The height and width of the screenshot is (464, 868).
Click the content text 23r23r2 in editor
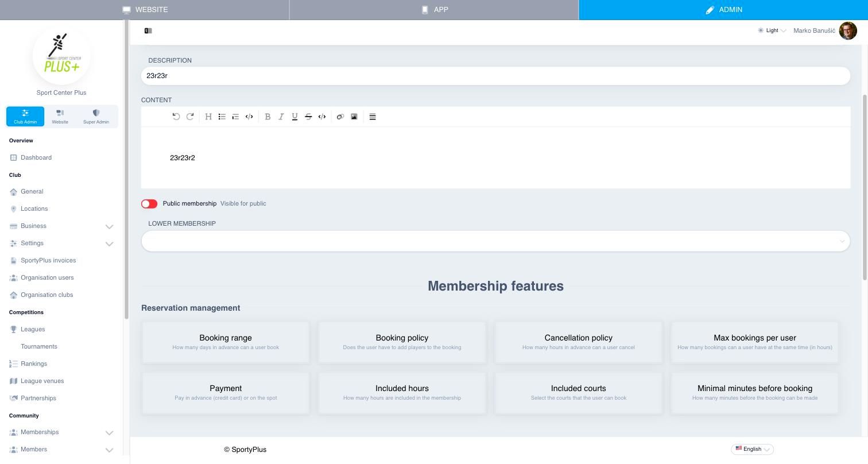pyautogui.click(x=183, y=158)
